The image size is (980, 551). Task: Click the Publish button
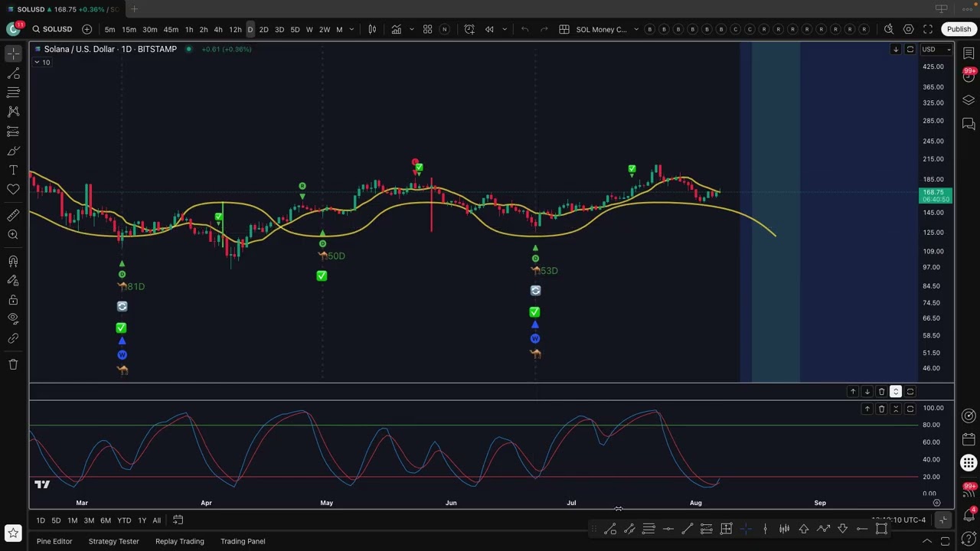(x=959, y=29)
